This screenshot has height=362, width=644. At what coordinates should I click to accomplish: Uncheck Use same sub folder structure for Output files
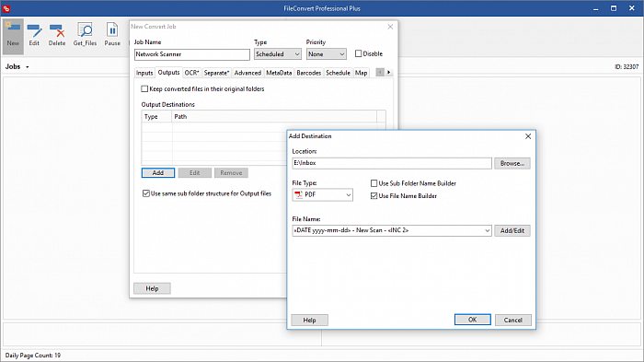click(145, 193)
